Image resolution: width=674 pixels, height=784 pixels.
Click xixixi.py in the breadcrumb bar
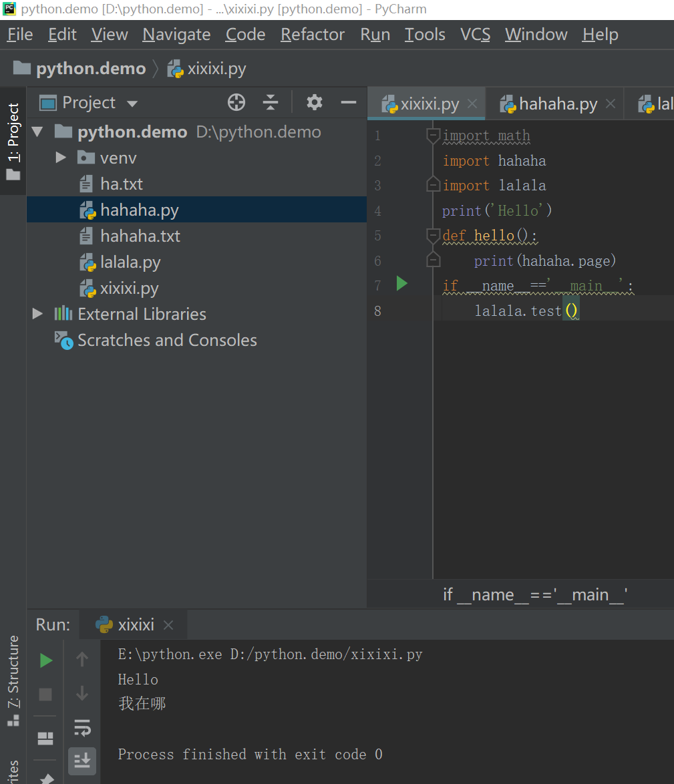(x=206, y=69)
